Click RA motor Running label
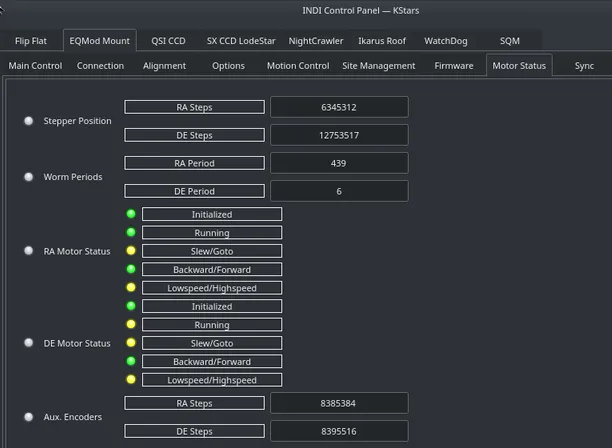Viewport: 612px width, 448px height. pyautogui.click(x=212, y=233)
